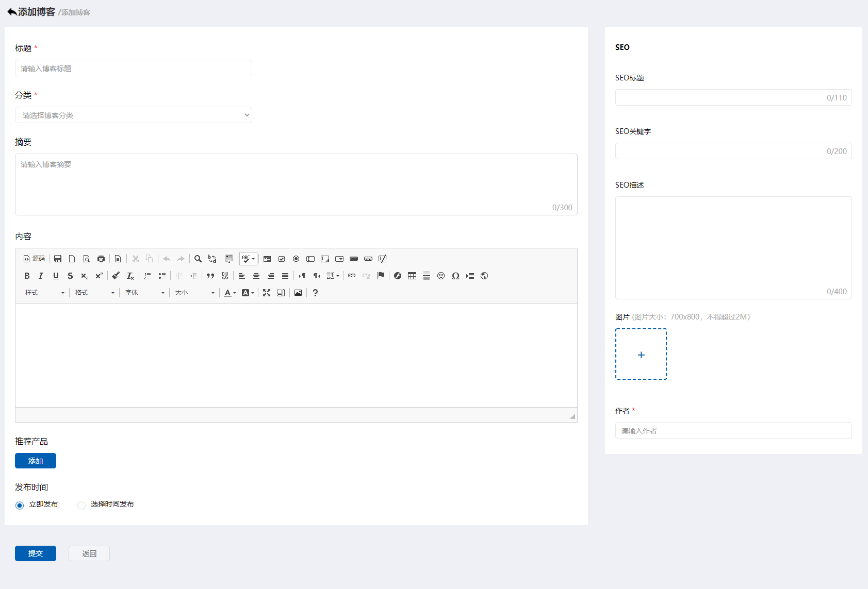
Task: Click the Bold formatting icon
Action: click(27, 276)
